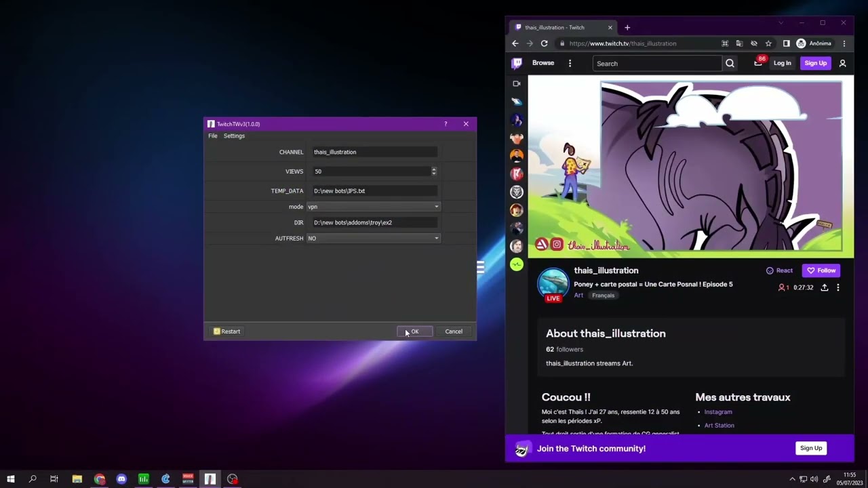
Task: Click OK button in dialog
Action: pyautogui.click(x=415, y=331)
